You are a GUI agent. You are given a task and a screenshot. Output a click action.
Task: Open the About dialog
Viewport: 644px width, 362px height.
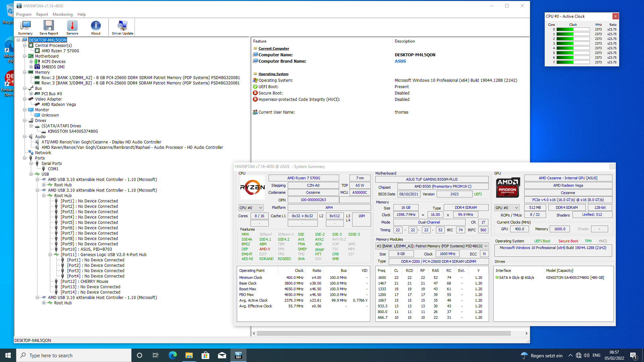pos(96,27)
